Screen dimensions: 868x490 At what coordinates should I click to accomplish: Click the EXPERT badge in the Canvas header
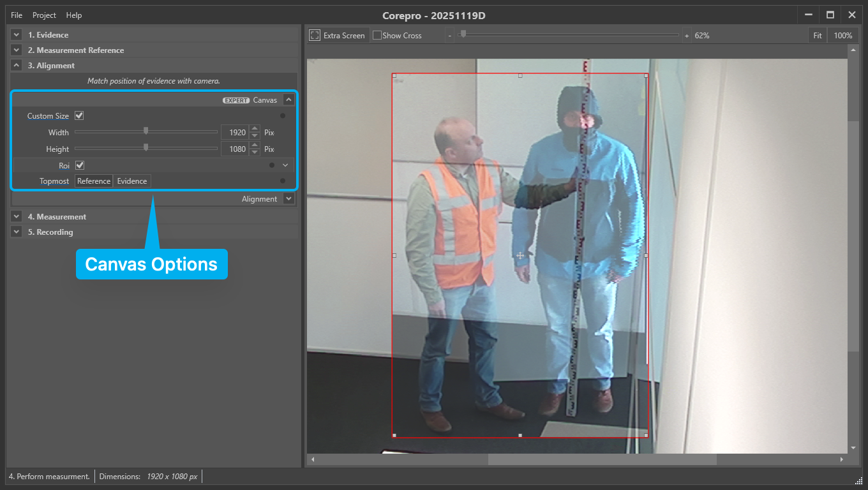[x=236, y=100]
